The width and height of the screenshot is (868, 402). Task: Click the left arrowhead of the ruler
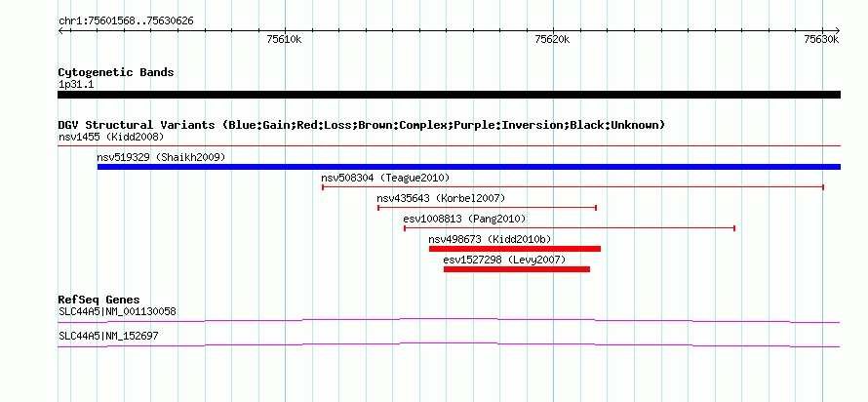[x=60, y=30]
